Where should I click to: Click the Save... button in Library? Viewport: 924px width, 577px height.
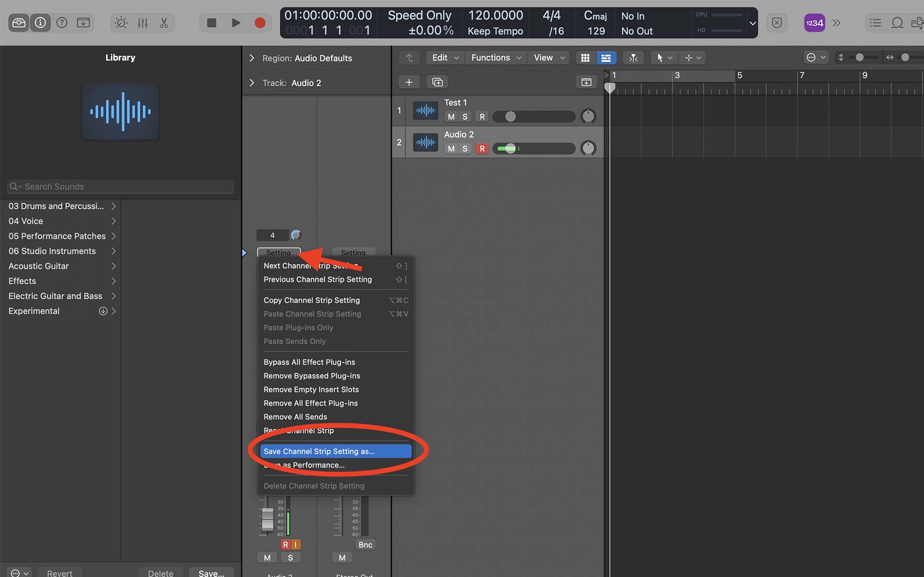pos(211,573)
